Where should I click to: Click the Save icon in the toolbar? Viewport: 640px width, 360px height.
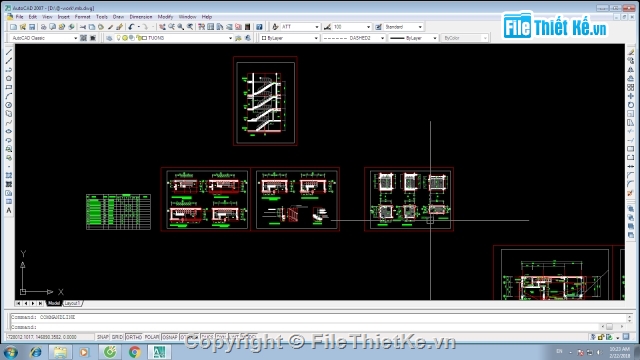(32, 27)
